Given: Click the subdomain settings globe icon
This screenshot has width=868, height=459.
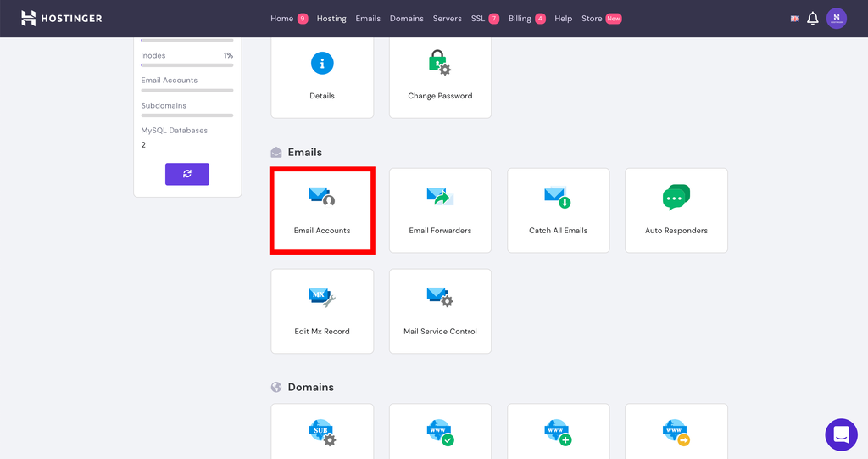Looking at the screenshot, I should pos(322,433).
